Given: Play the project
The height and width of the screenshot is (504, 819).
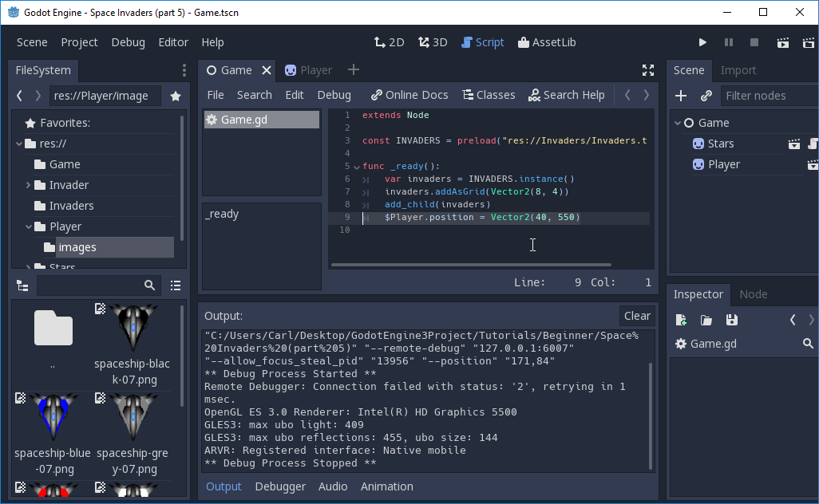Looking at the screenshot, I should pos(702,42).
